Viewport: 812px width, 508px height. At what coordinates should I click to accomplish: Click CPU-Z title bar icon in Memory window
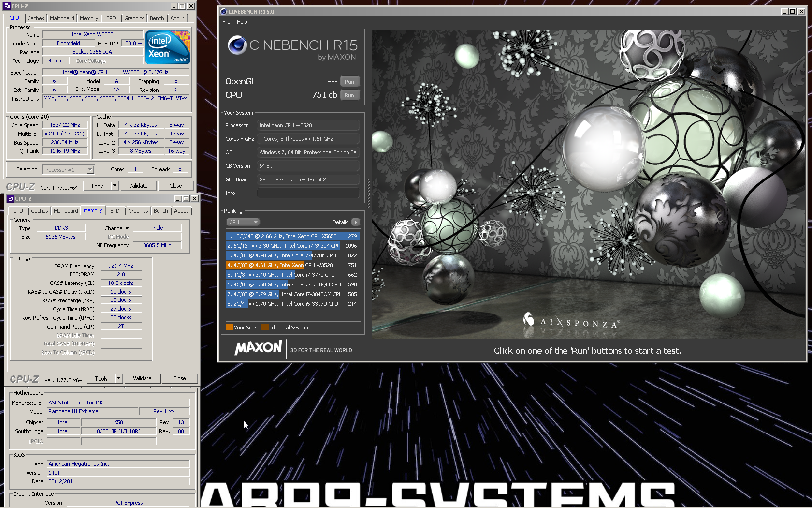[x=10, y=199]
